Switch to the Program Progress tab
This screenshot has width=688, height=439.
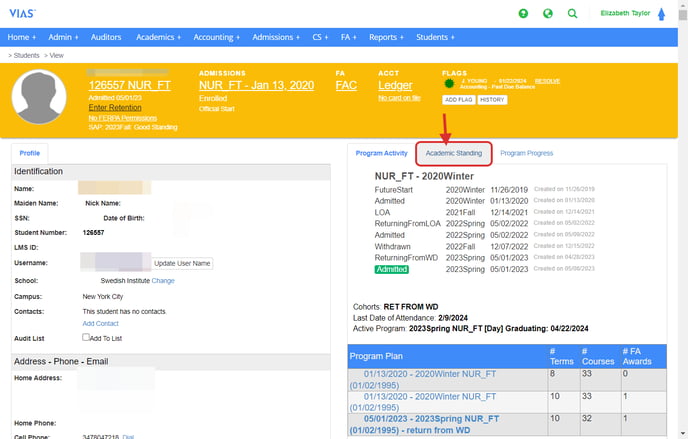tap(527, 153)
